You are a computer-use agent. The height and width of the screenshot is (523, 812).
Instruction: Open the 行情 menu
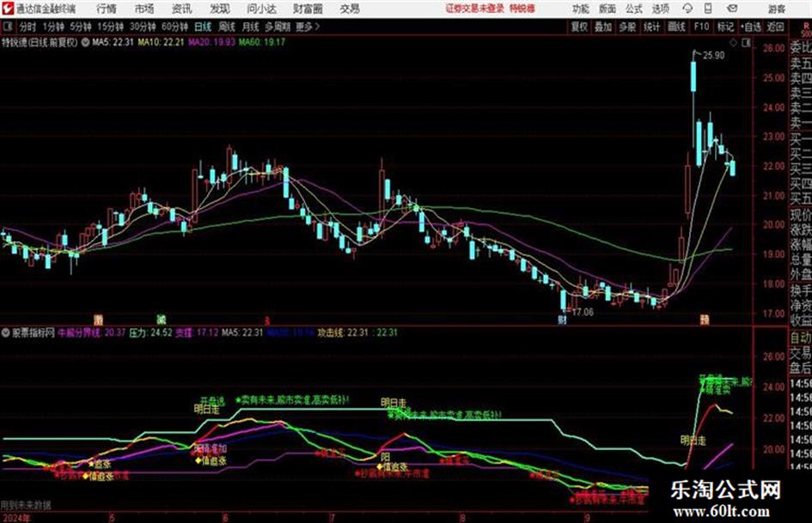pyautogui.click(x=107, y=9)
